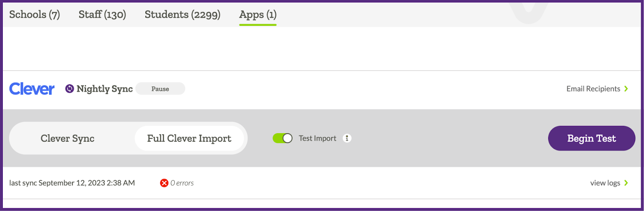Click the Nightly Sync label
This screenshot has height=211, width=644.
pos(105,89)
